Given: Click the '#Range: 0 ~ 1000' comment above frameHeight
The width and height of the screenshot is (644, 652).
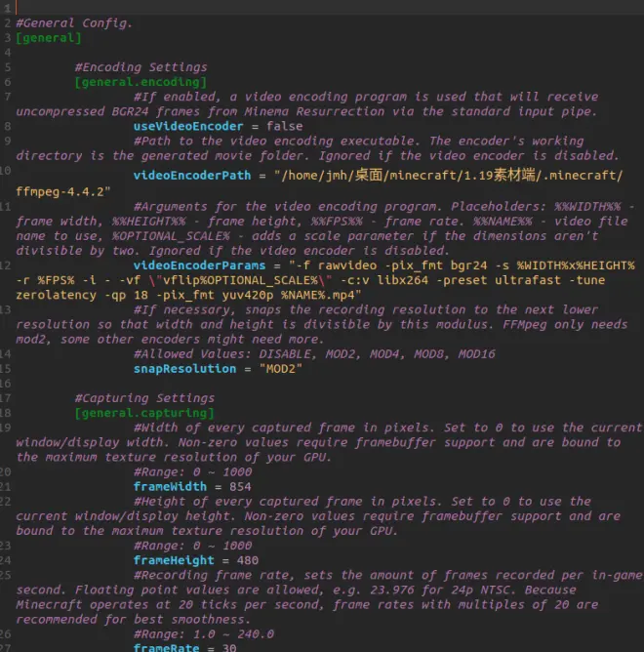Looking at the screenshot, I should click(193, 546).
